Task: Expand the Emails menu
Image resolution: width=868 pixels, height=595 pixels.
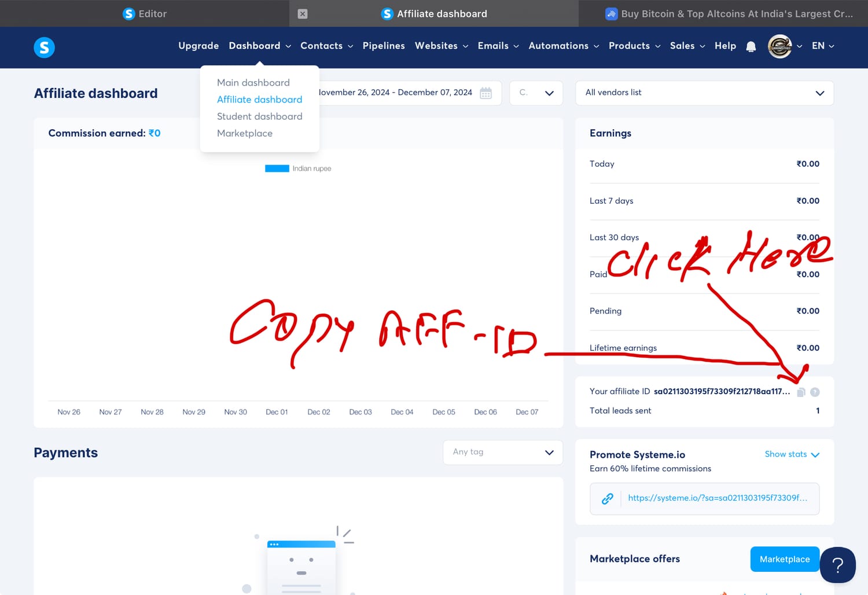Action: click(x=498, y=46)
